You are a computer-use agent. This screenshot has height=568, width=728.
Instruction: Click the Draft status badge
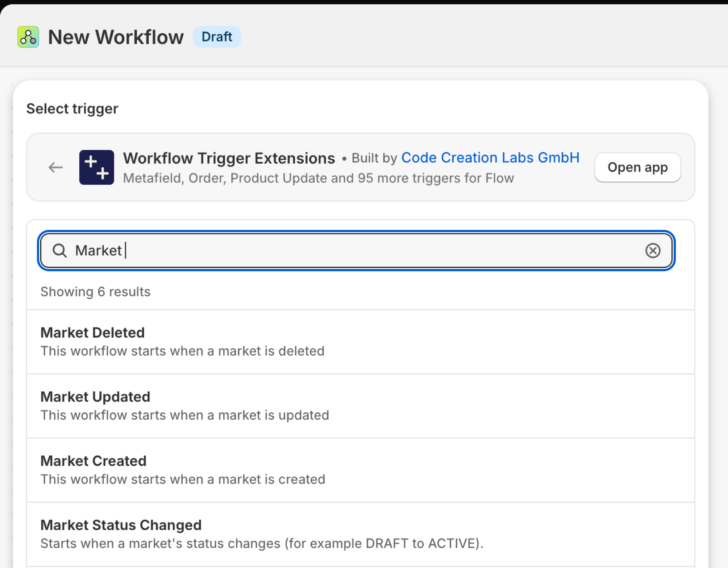tap(217, 37)
